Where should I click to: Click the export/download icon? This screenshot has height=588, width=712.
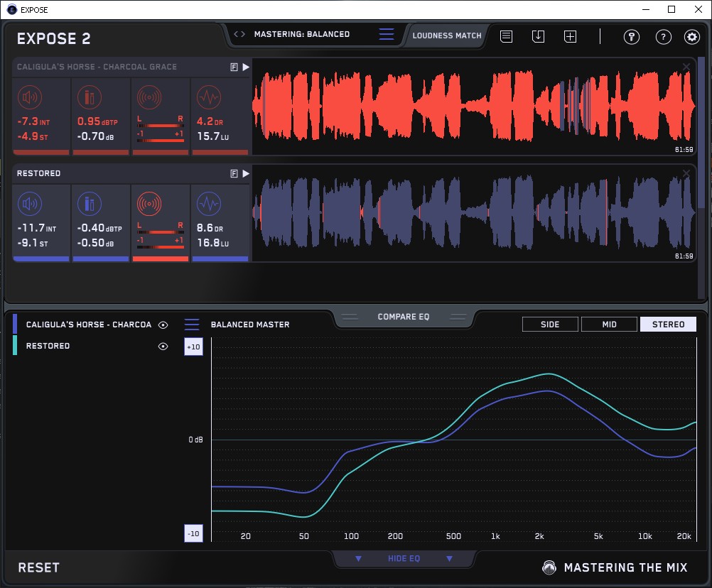(x=538, y=36)
